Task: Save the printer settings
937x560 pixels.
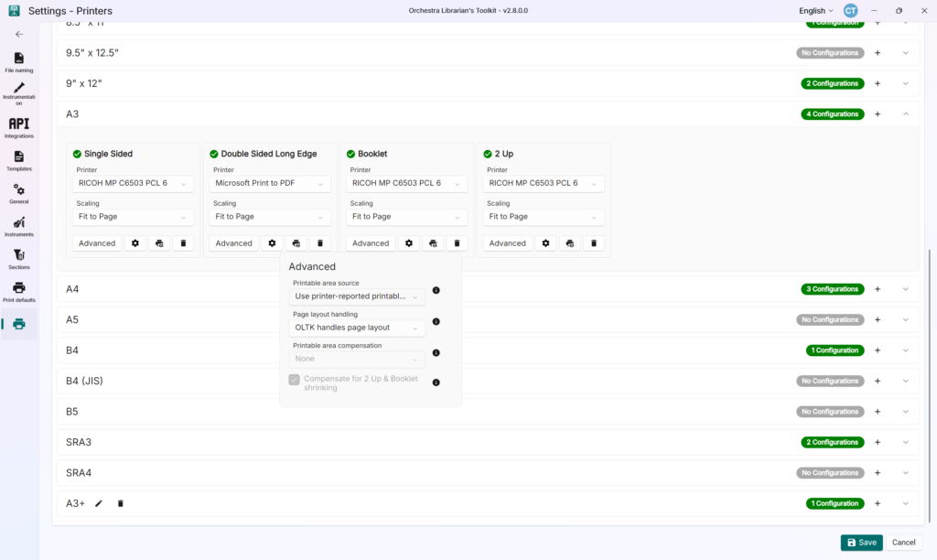Action: click(x=861, y=543)
